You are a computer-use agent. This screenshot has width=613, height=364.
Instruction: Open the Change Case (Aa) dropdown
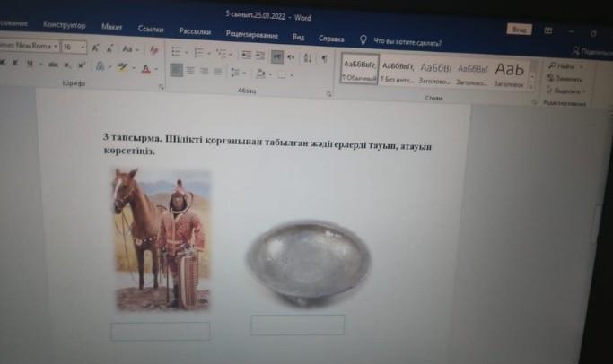click(x=130, y=49)
